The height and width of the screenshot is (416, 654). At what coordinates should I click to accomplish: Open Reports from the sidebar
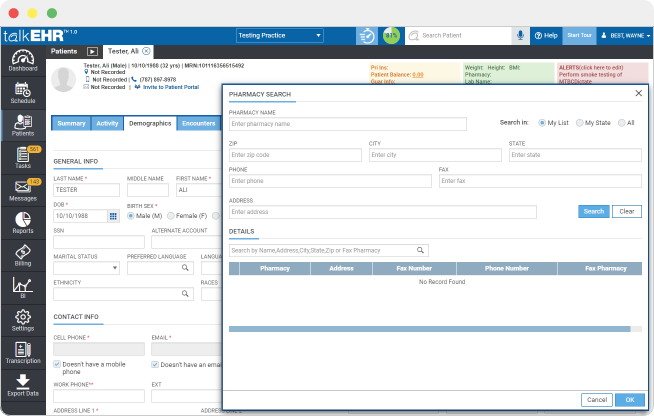click(22, 222)
